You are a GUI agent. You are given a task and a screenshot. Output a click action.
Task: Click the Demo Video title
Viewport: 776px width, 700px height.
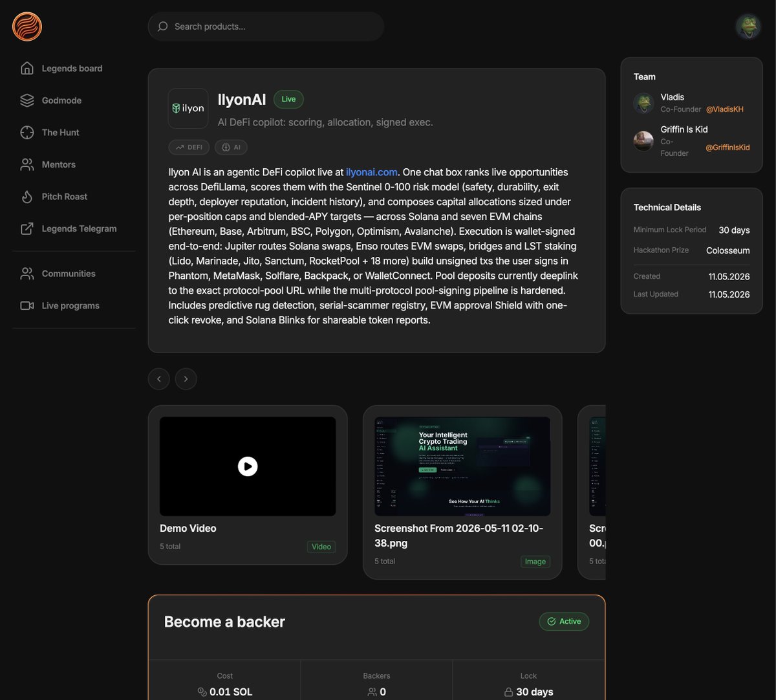coord(188,529)
